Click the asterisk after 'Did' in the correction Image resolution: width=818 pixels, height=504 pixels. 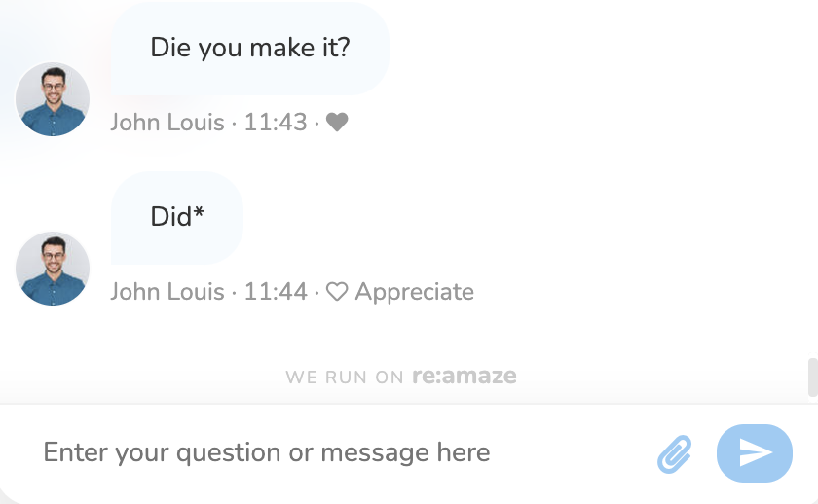[199, 213]
